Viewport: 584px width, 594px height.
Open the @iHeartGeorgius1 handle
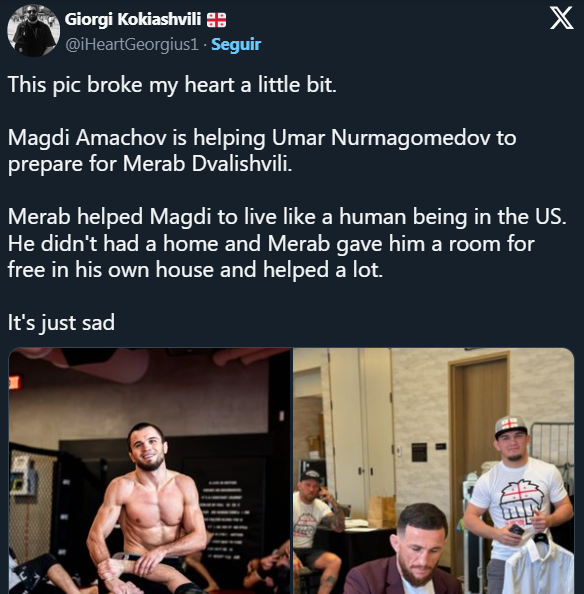132,44
